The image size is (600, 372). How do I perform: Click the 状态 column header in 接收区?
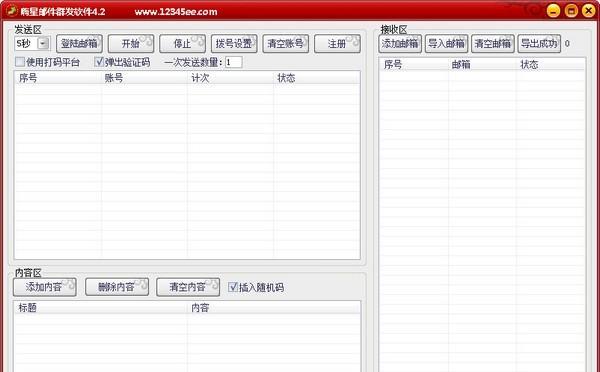coord(551,64)
